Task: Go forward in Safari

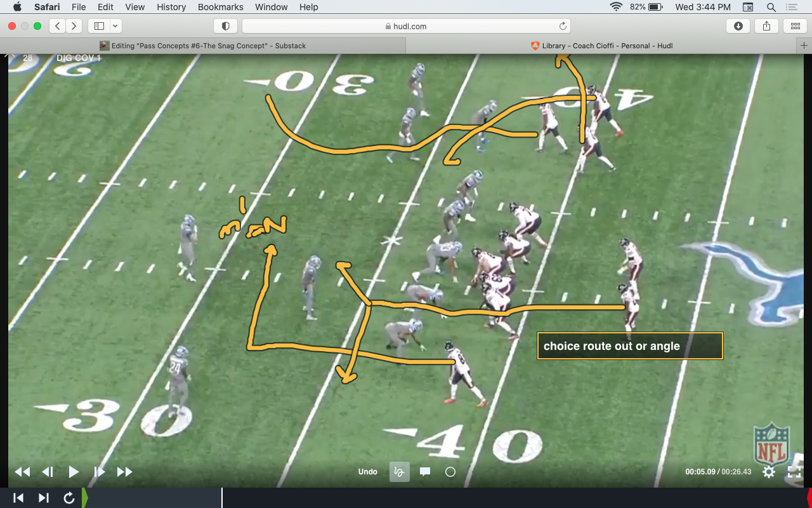Action: tap(74, 26)
